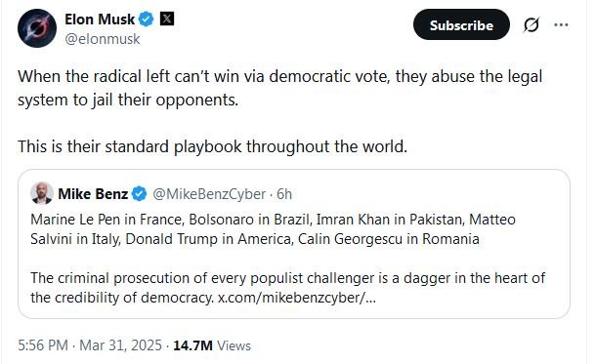Click the blue verified badge next to Elon Musk
Viewport: 596px width, 364px height.
pos(147,19)
